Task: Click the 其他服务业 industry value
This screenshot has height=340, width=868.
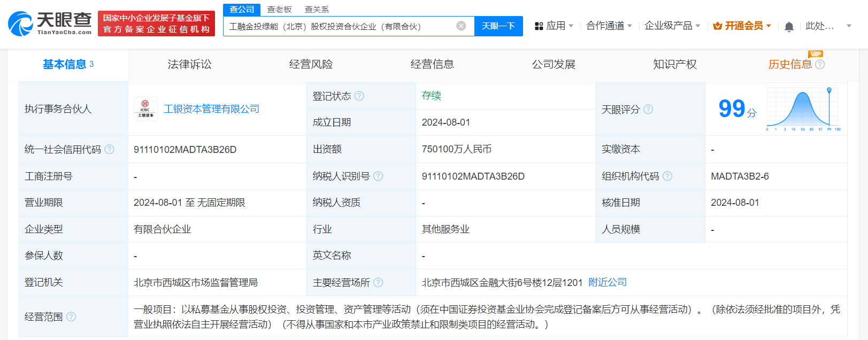Action: [x=445, y=229]
